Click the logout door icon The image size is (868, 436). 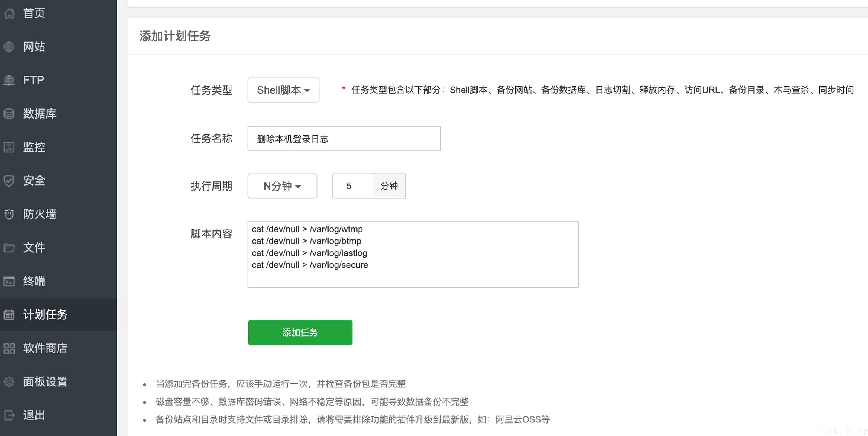click(x=9, y=415)
